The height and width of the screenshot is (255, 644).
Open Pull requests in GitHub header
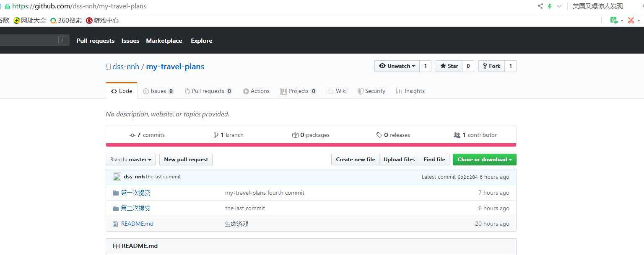pos(95,41)
